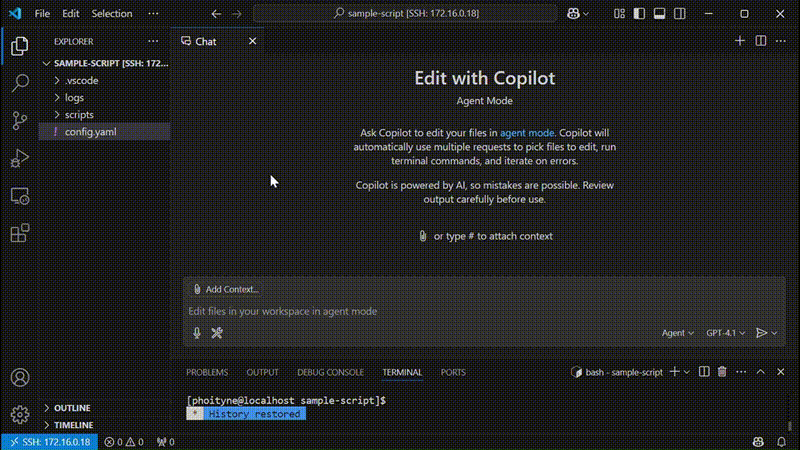Viewport: 800px width, 450px height.
Task: Open editor More Actions ellipsis
Action: pyautogui.click(x=781, y=41)
